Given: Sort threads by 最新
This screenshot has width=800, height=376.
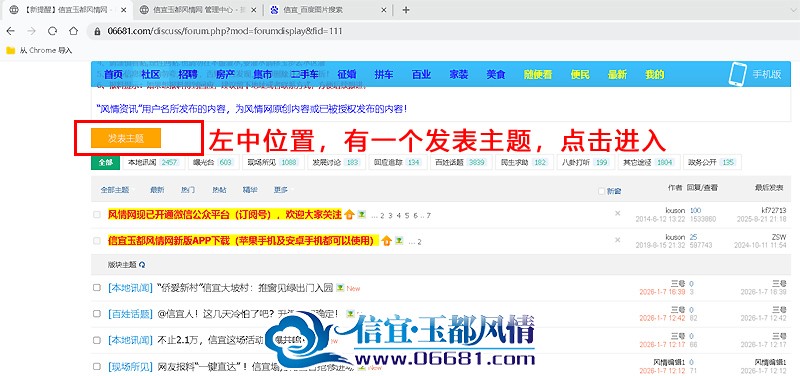Looking at the screenshot, I should tap(157, 190).
